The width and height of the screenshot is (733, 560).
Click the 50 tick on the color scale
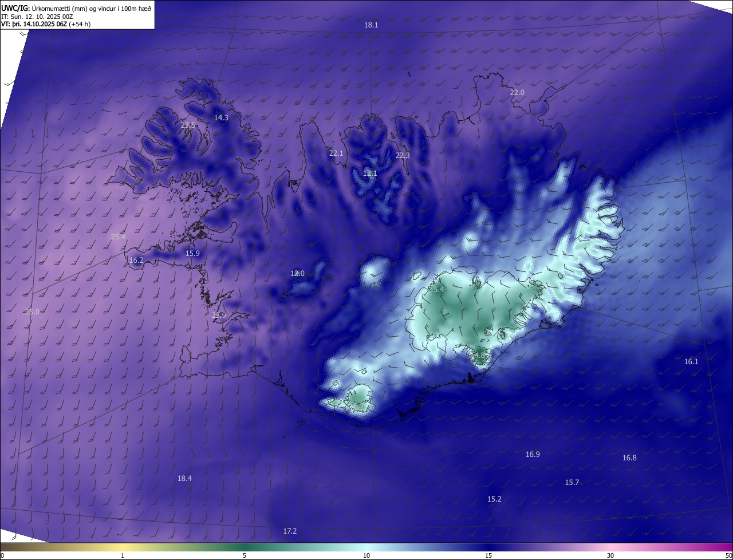point(728,555)
